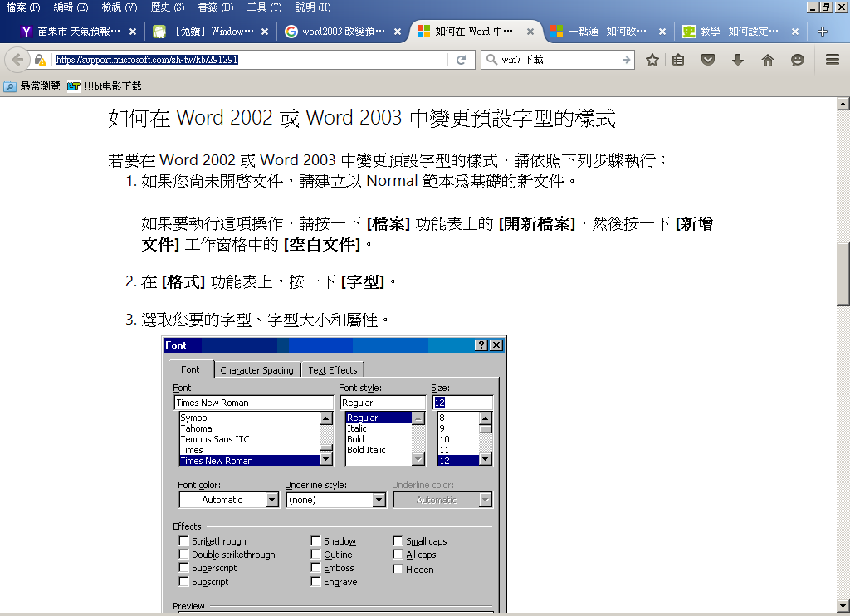Enable the Subscript checkbox
The image size is (850, 616).
click(183, 581)
